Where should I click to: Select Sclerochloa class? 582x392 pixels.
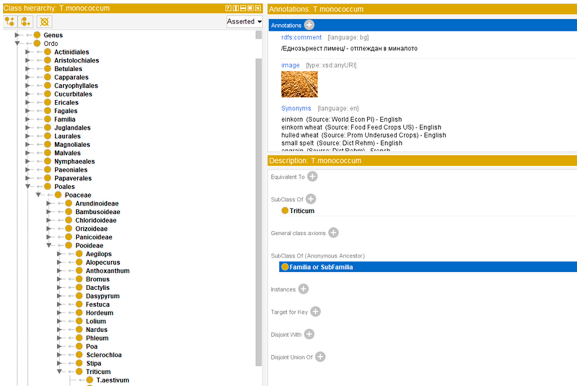click(x=104, y=355)
